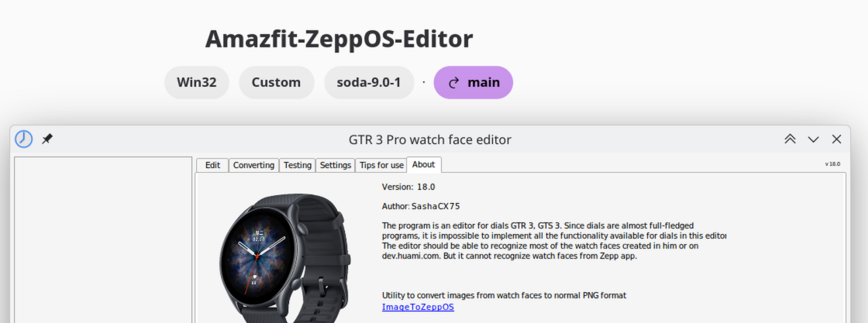The height and width of the screenshot is (323, 868).
Task: Close the GTR 3 Pro editor window
Action: (x=836, y=139)
